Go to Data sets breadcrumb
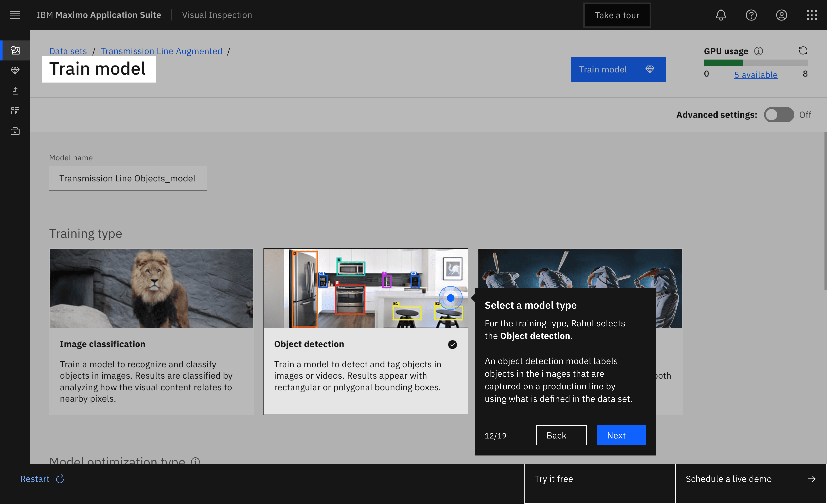 tap(68, 51)
